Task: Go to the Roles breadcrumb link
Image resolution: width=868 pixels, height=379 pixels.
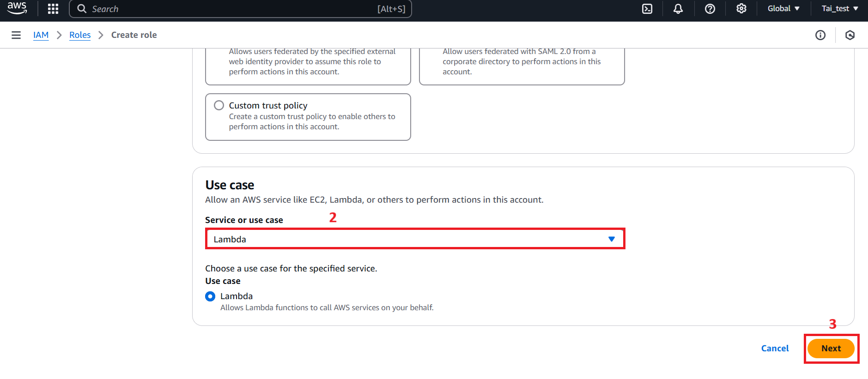Action: (80, 35)
